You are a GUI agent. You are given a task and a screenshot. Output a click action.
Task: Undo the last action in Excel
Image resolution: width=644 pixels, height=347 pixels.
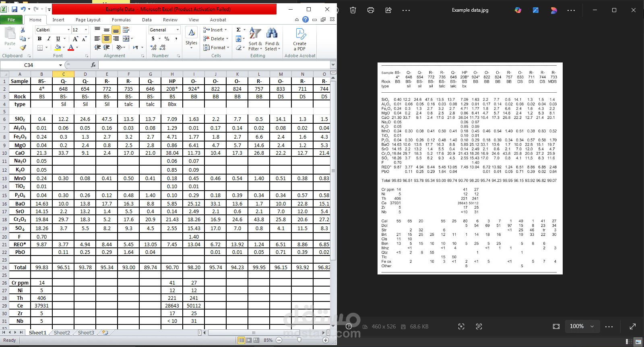pos(23,9)
